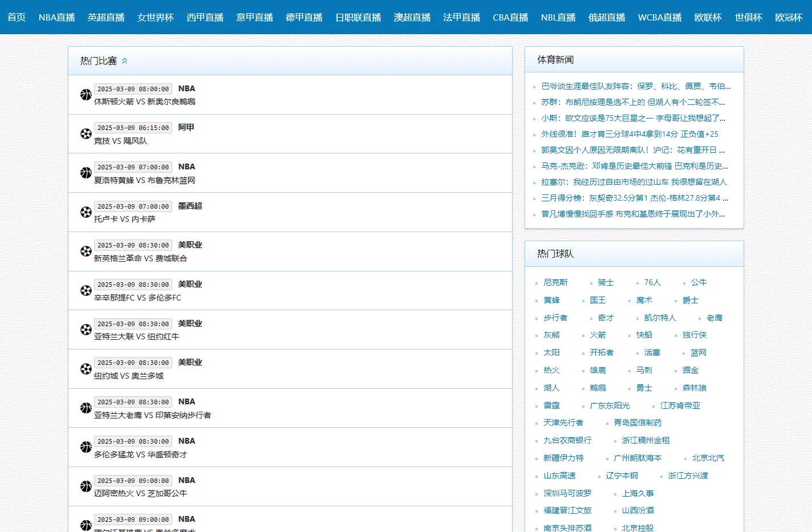Open the 湖人 team link

tap(551, 388)
